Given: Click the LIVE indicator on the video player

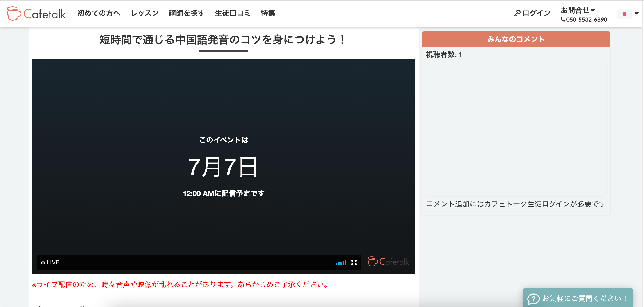Looking at the screenshot, I should coord(50,262).
